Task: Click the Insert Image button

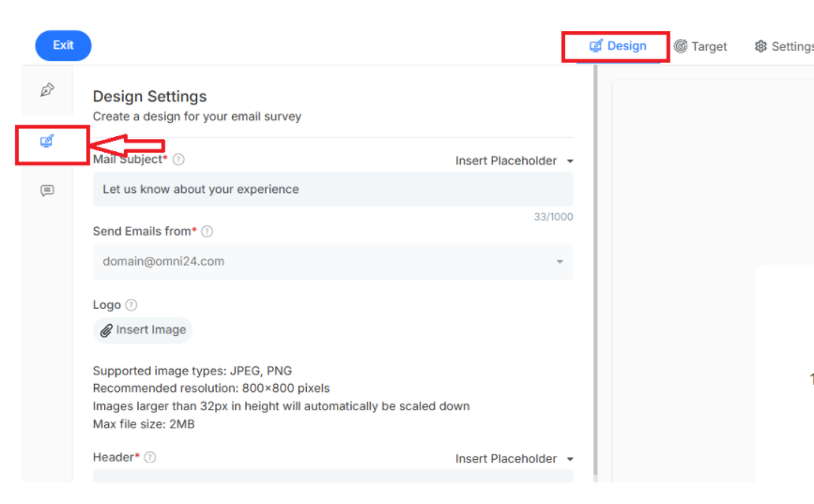Action: pos(143,330)
